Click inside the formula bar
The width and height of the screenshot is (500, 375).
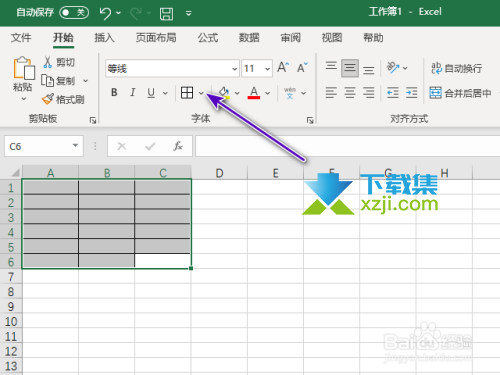click(x=348, y=146)
